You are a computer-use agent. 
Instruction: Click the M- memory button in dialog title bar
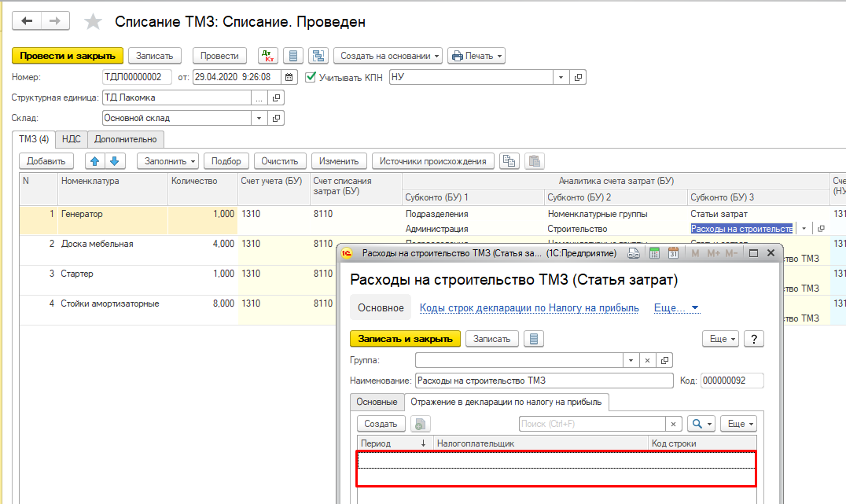click(731, 253)
